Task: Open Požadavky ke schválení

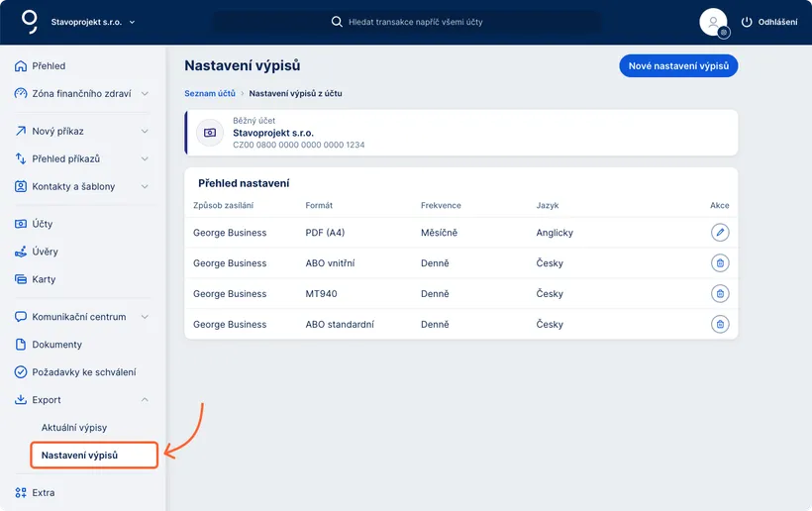Action: pyautogui.click(x=83, y=372)
